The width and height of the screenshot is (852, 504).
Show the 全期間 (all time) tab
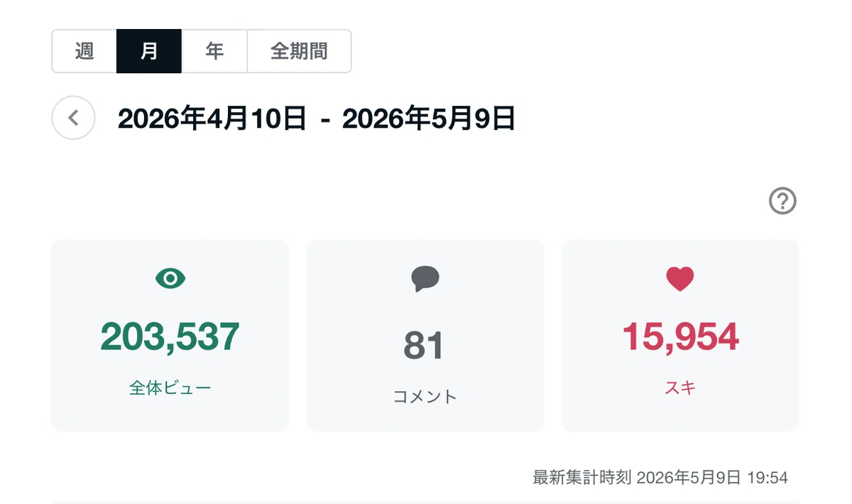tap(299, 51)
